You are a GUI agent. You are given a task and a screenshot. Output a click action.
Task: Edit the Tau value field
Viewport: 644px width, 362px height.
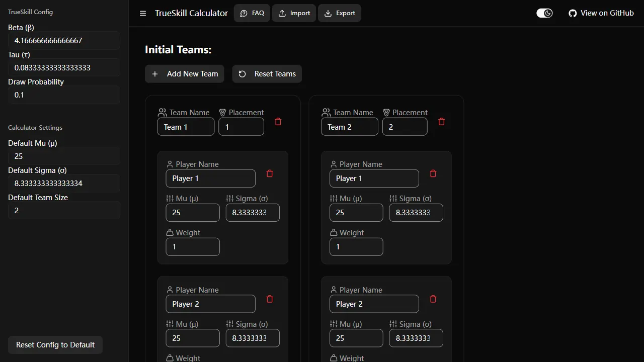64,68
